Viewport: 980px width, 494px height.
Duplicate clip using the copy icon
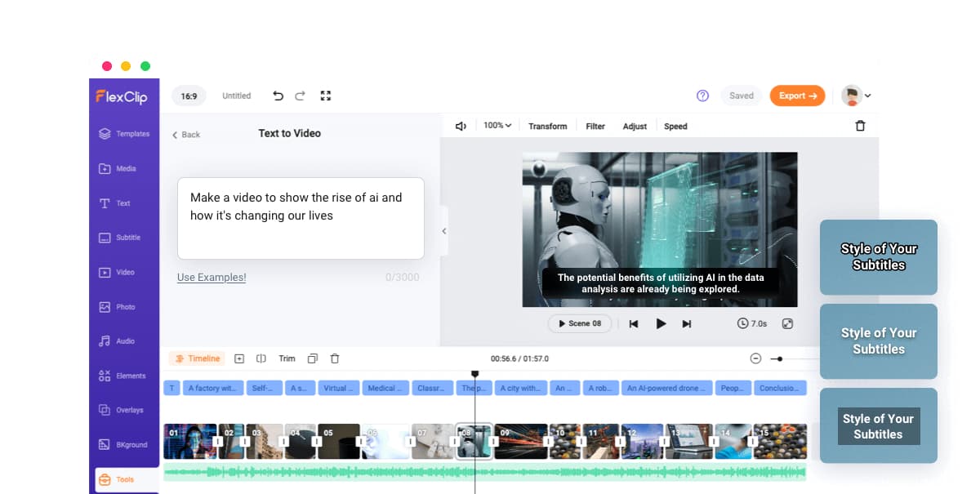coord(312,358)
